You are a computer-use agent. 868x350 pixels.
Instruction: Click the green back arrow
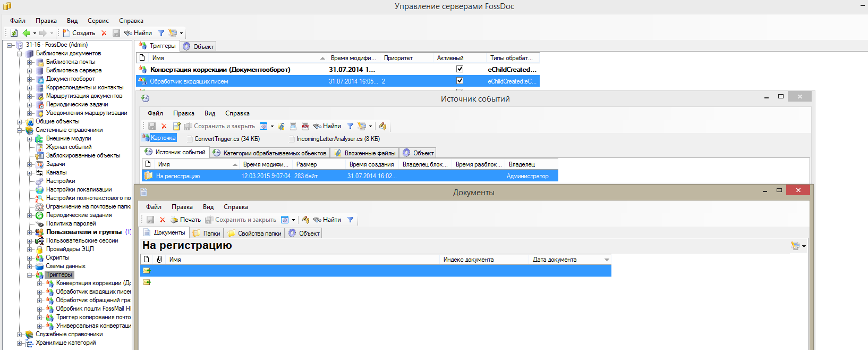point(26,33)
